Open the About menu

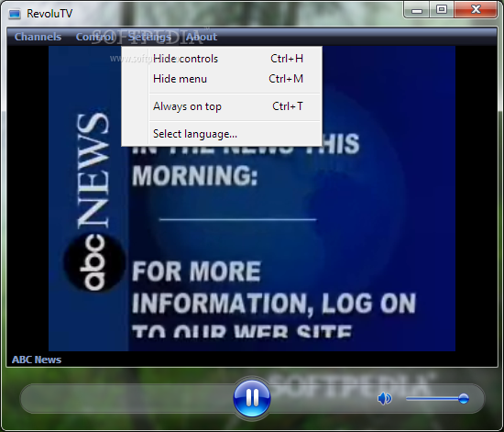pos(202,37)
